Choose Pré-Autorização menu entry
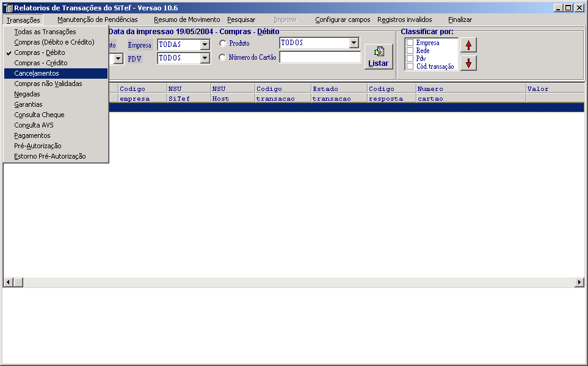The image size is (588, 366). [56, 146]
